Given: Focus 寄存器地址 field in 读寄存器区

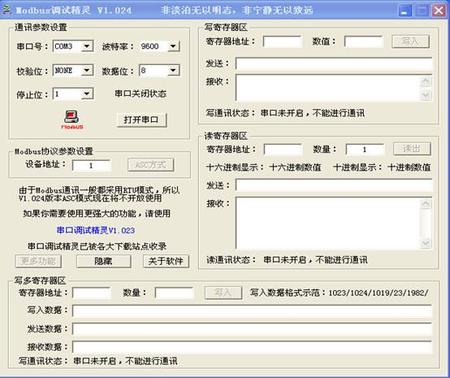Looking at the screenshot, I should pos(283,150).
